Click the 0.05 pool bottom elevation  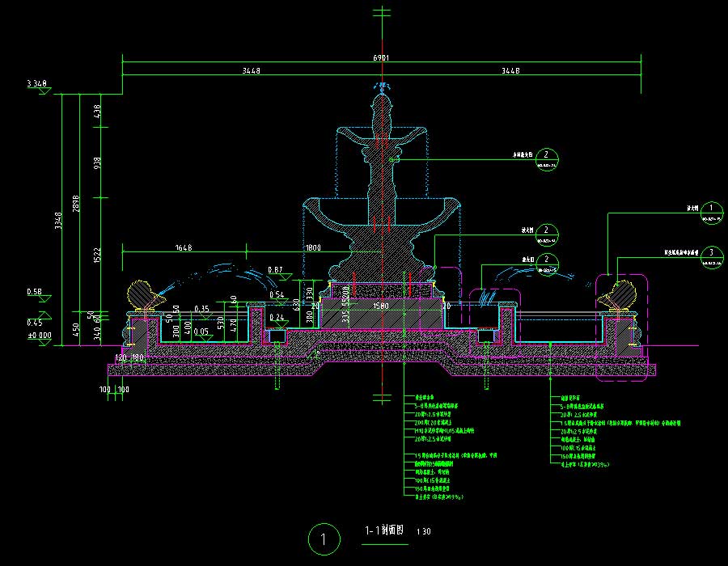pos(201,332)
